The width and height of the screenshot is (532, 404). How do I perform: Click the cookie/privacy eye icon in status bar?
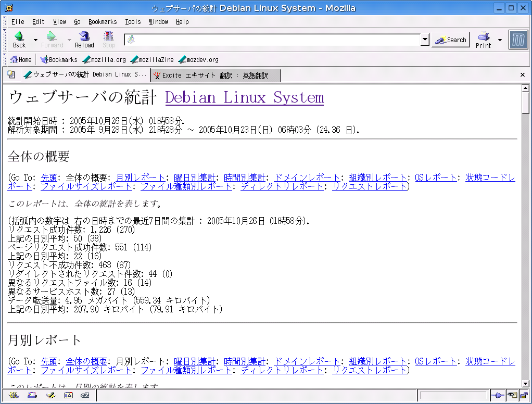point(512,395)
